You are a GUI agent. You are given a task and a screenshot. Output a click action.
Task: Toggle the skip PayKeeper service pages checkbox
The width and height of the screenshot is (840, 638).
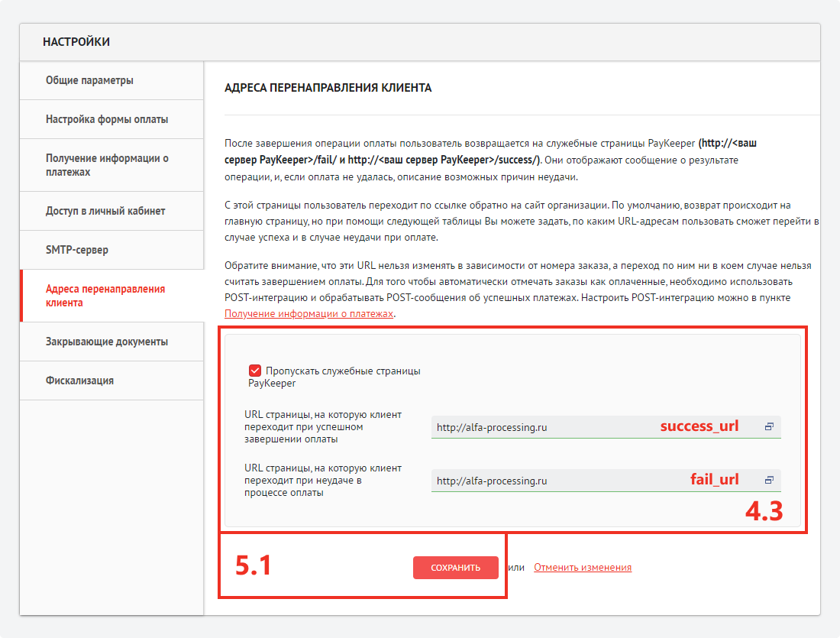[x=255, y=371]
